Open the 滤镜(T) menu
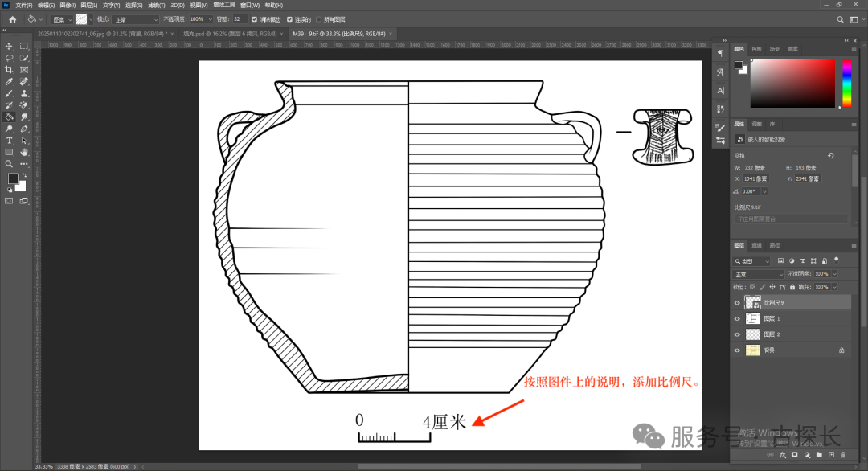This screenshot has height=471, width=868. click(157, 5)
